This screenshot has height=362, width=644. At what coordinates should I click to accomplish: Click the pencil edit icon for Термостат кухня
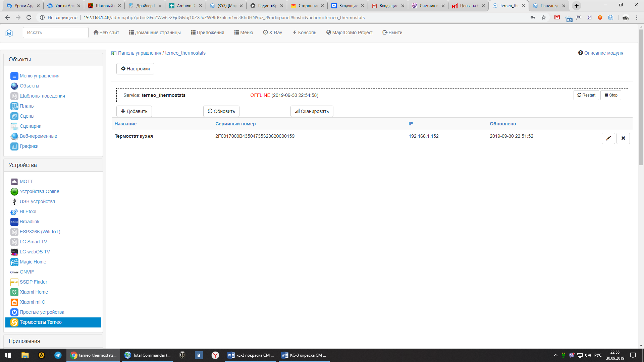(608, 138)
